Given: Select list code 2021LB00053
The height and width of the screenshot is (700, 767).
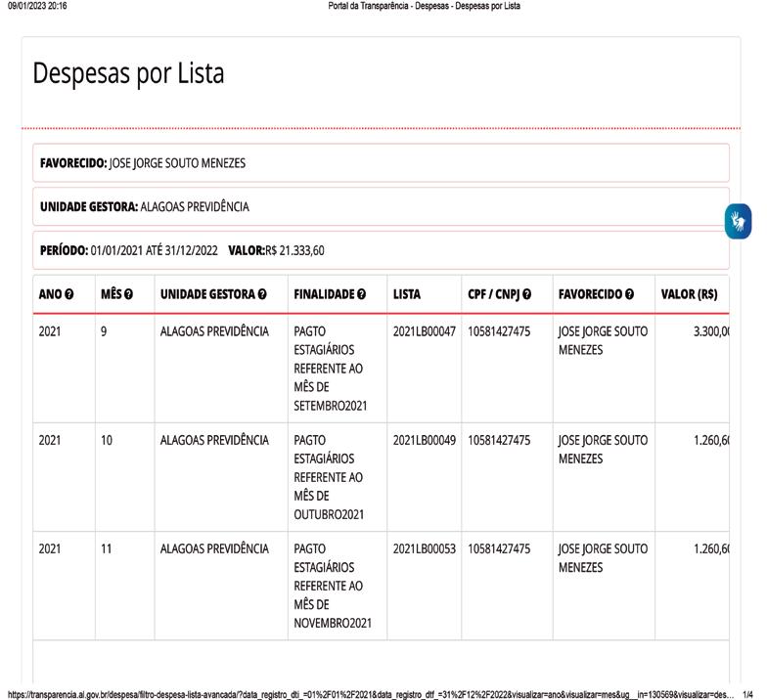Looking at the screenshot, I should [425, 549].
